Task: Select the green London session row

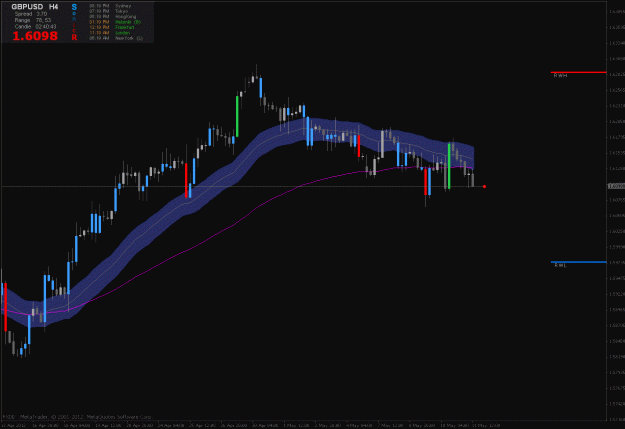Action: pyautogui.click(x=110, y=33)
